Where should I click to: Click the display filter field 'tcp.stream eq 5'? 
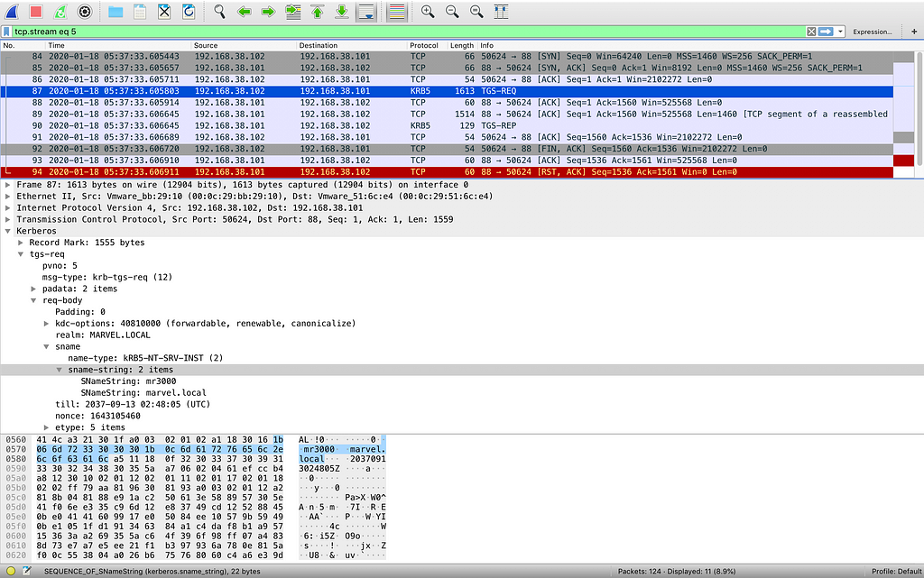pyautogui.click(x=409, y=32)
